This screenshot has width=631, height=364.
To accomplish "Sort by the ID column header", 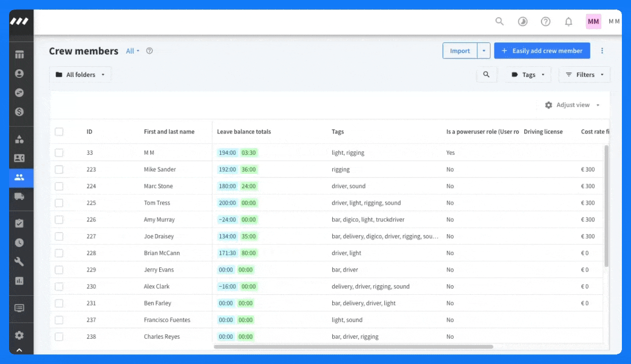I will coord(89,132).
